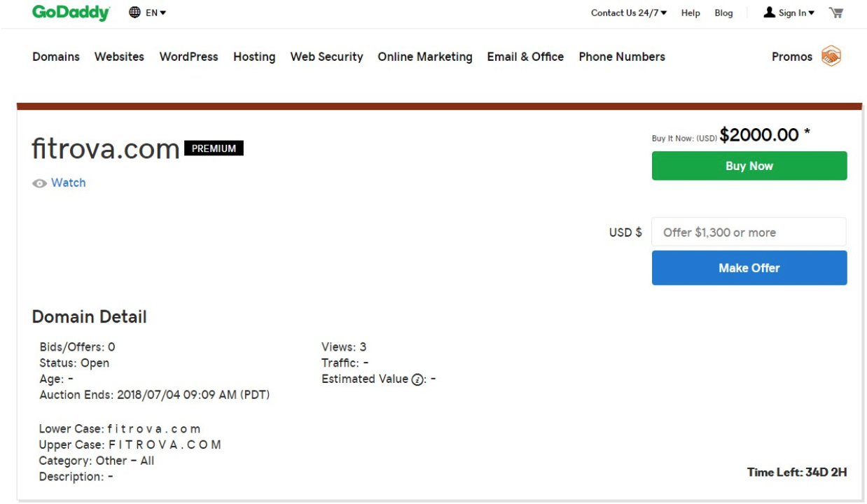Click the Lower Case fitrova.com text
This screenshot has width=867, height=504.
pos(120,428)
